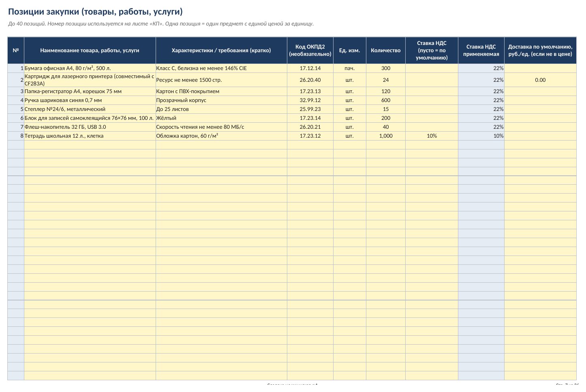Click the 'Флеш-накопитель 32 ГБ' name cell
This screenshot has height=392, width=586.
pos(90,127)
